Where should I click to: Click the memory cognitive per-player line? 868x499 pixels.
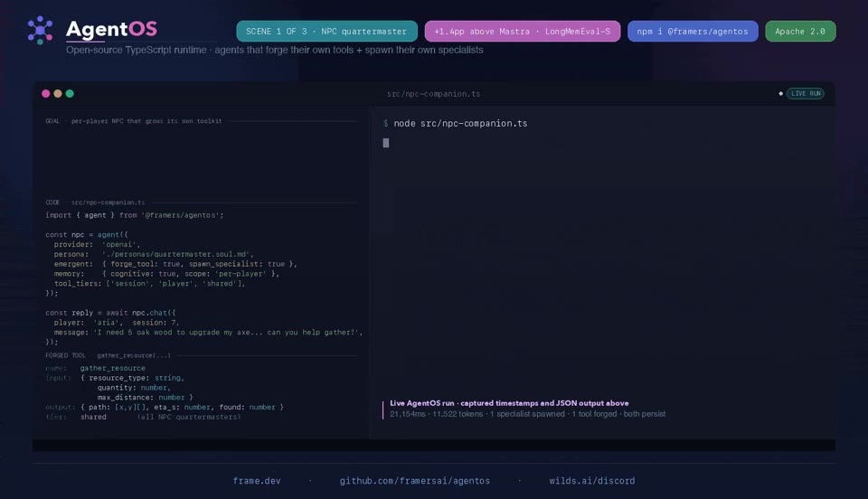click(x=166, y=274)
